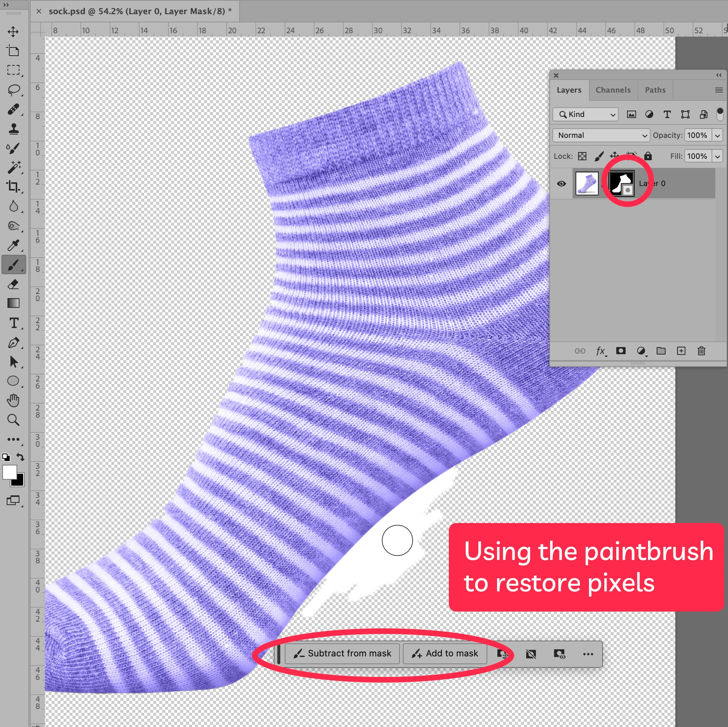Click the delete layer trash icon
Screen dimensions: 728x727
tap(701, 351)
